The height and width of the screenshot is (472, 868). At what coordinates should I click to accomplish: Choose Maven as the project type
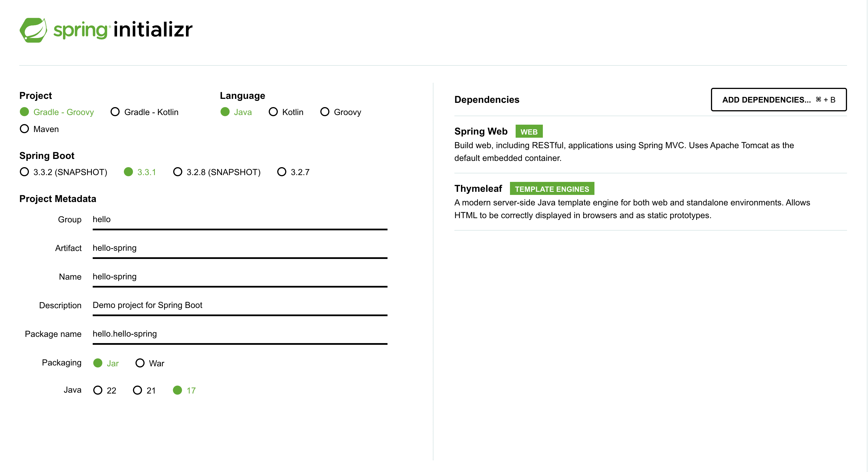39,129
